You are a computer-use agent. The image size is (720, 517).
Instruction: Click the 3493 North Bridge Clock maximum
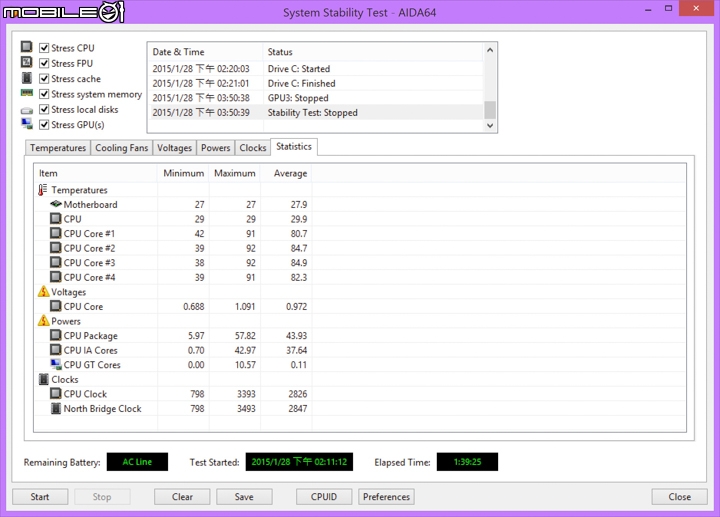[x=246, y=408]
